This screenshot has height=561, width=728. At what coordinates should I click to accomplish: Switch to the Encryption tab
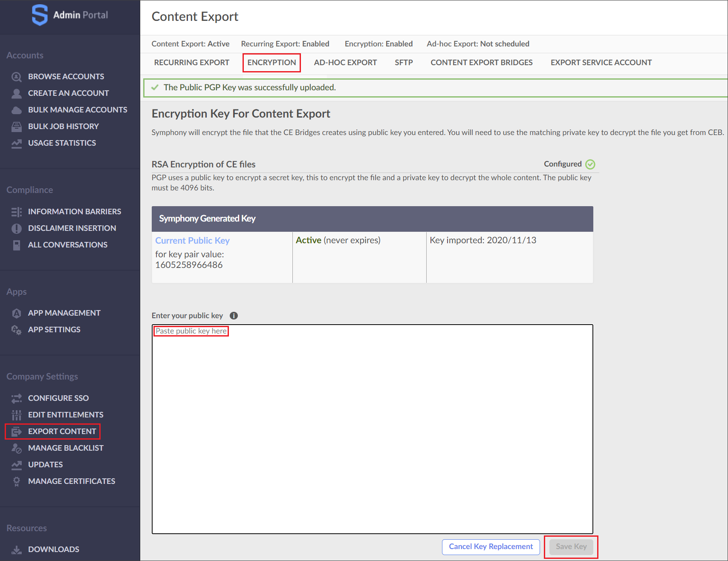tap(272, 63)
